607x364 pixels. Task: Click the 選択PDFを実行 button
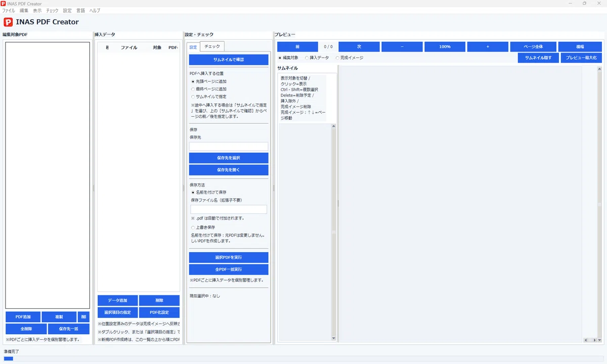click(229, 257)
